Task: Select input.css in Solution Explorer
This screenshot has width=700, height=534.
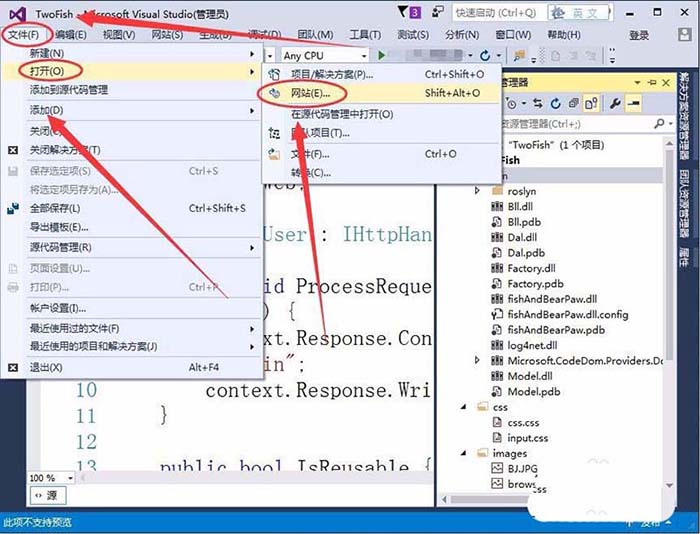Action: pyautogui.click(x=528, y=438)
